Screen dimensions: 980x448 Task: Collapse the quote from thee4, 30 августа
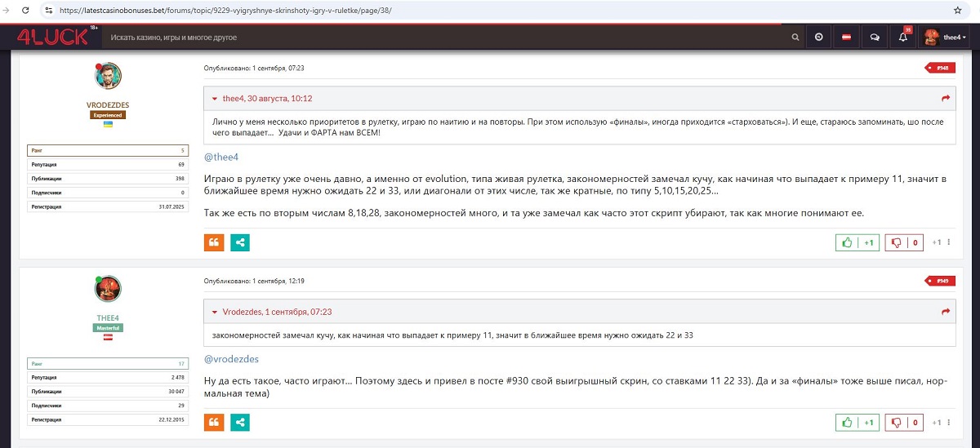[x=215, y=99]
